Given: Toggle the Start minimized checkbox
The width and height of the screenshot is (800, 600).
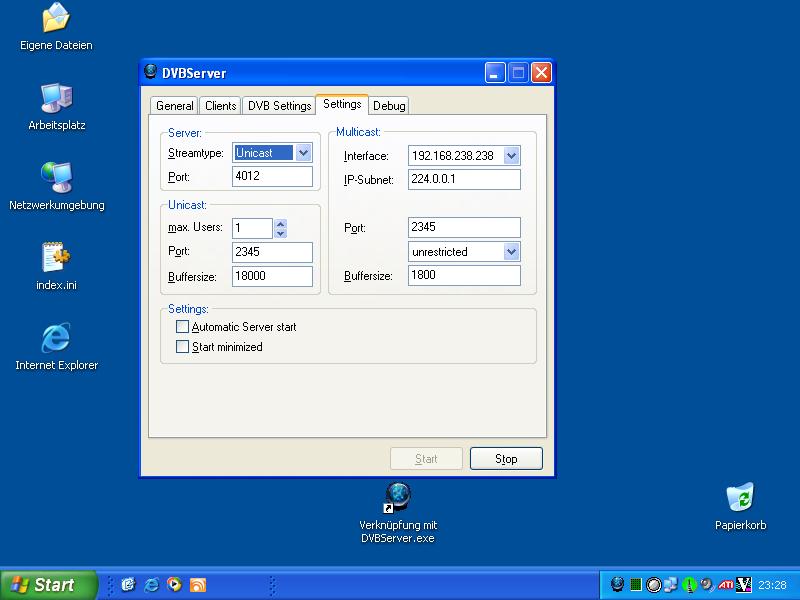Looking at the screenshot, I should 182,347.
